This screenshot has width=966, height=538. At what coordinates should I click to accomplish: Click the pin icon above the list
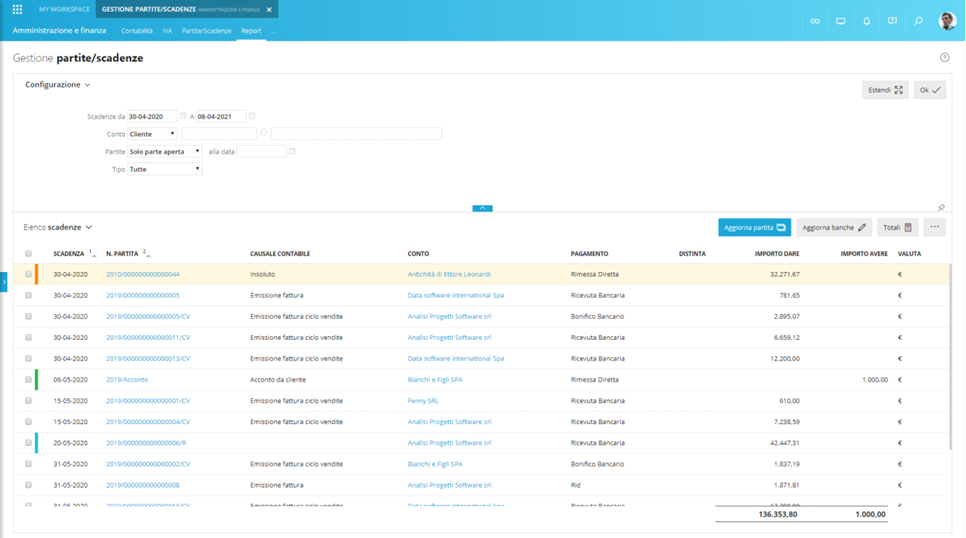pyautogui.click(x=941, y=208)
